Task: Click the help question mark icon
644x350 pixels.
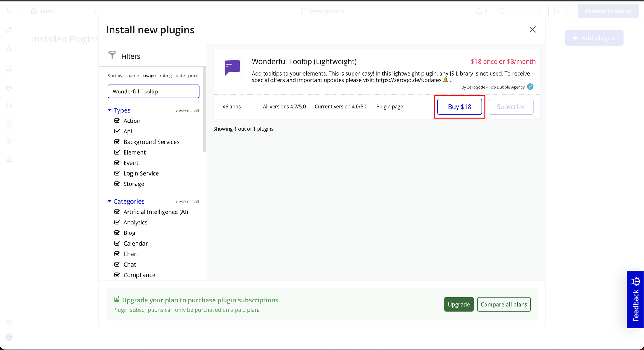Action: click(9, 323)
